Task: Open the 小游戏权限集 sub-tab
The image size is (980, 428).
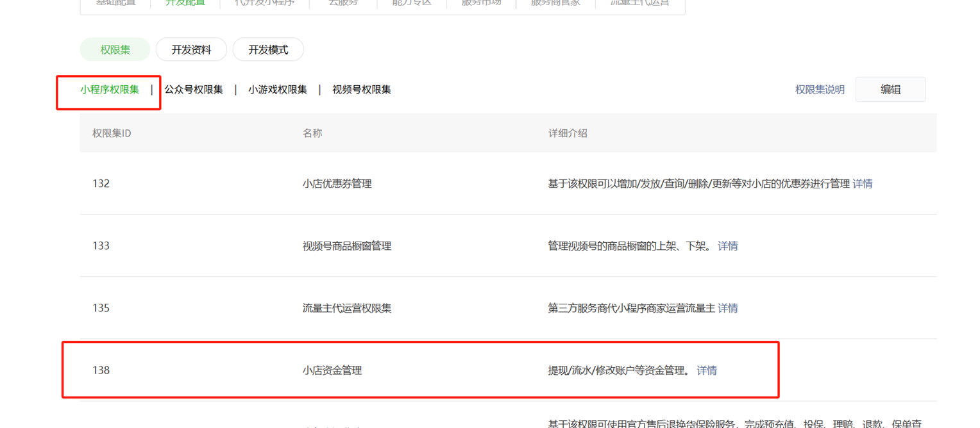Action: point(278,90)
